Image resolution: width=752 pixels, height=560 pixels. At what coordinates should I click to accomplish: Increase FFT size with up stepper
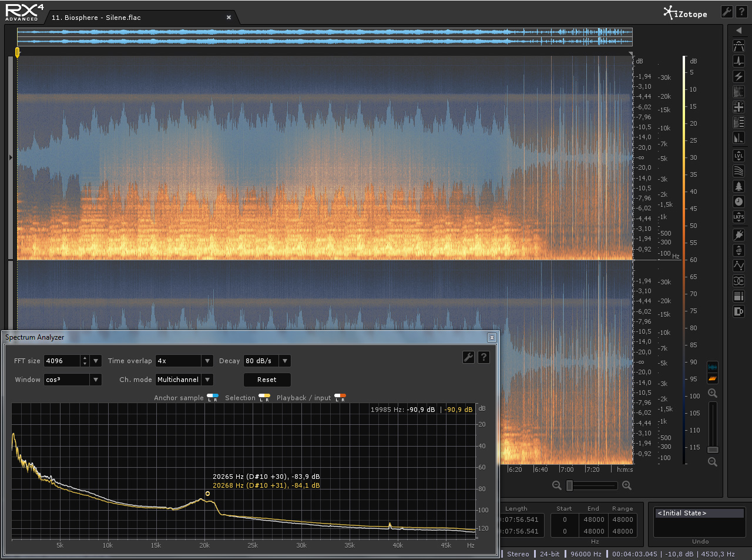85,358
